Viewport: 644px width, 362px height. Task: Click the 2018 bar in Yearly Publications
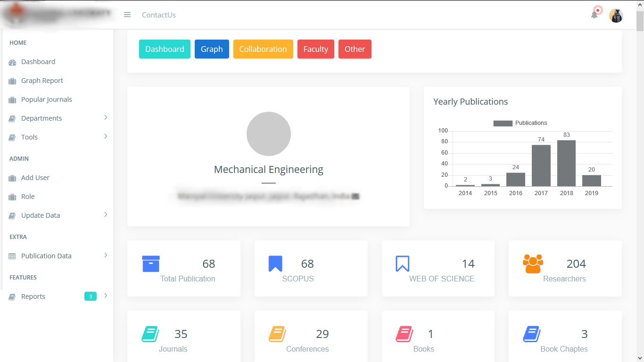click(566, 163)
